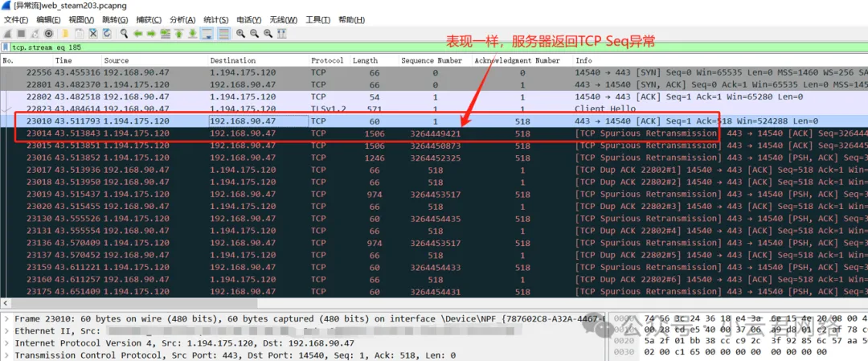The height and width of the screenshot is (361, 868).
Task: Click the close capture file icon
Action: (x=93, y=34)
